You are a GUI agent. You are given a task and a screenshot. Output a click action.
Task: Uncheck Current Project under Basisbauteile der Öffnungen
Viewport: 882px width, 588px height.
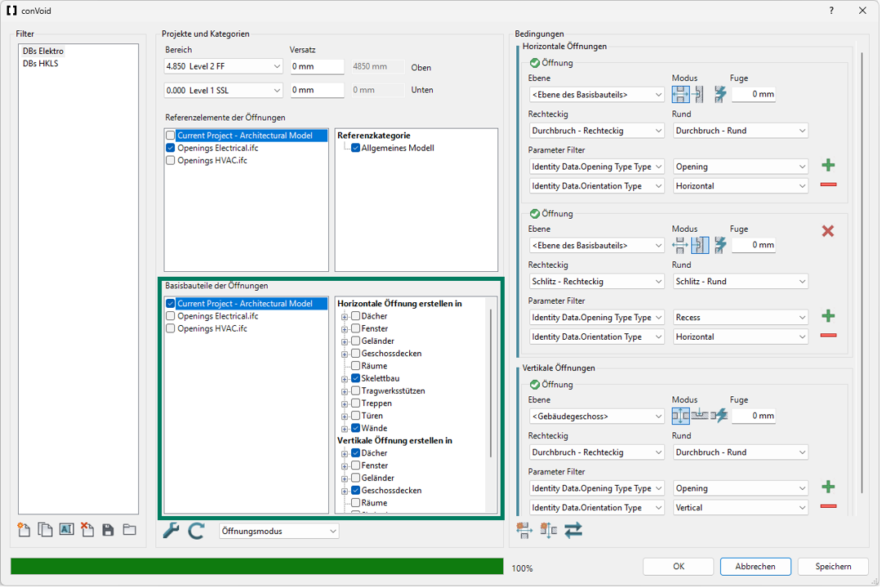pyautogui.click(x=171, y=304)
